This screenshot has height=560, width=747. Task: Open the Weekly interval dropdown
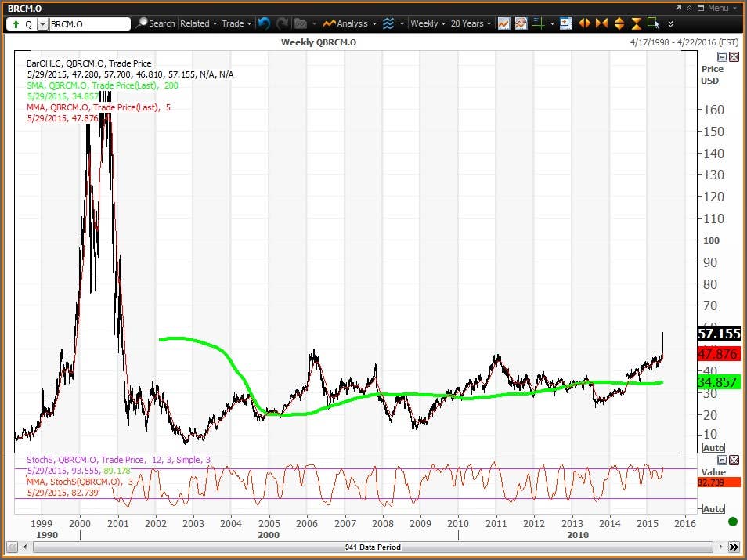[x=428, y=23]
